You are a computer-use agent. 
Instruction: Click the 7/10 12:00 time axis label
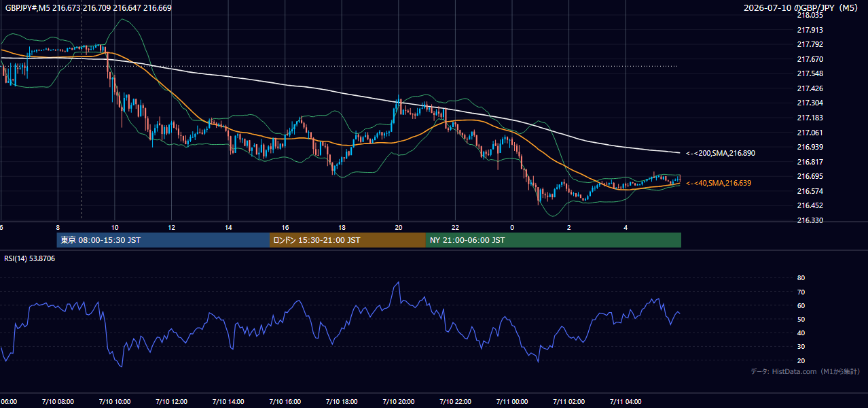171,401
